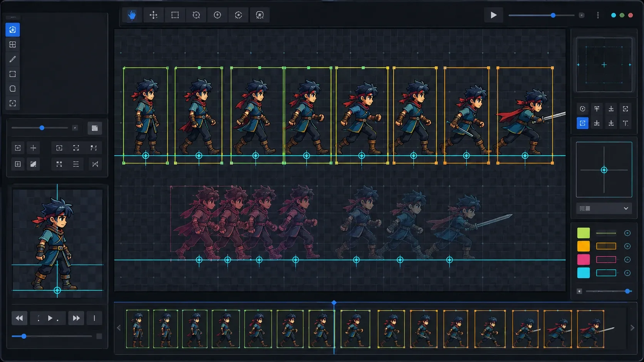Click the timeline right scroll arrow
Image resolution: width=644 pixels, height=362 pixels.
(632, 328)
